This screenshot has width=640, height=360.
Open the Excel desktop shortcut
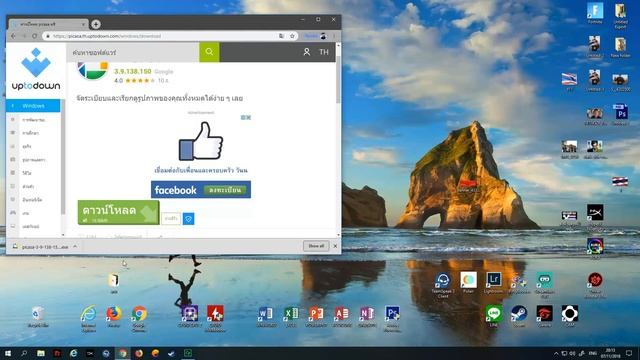pos(291,317)
